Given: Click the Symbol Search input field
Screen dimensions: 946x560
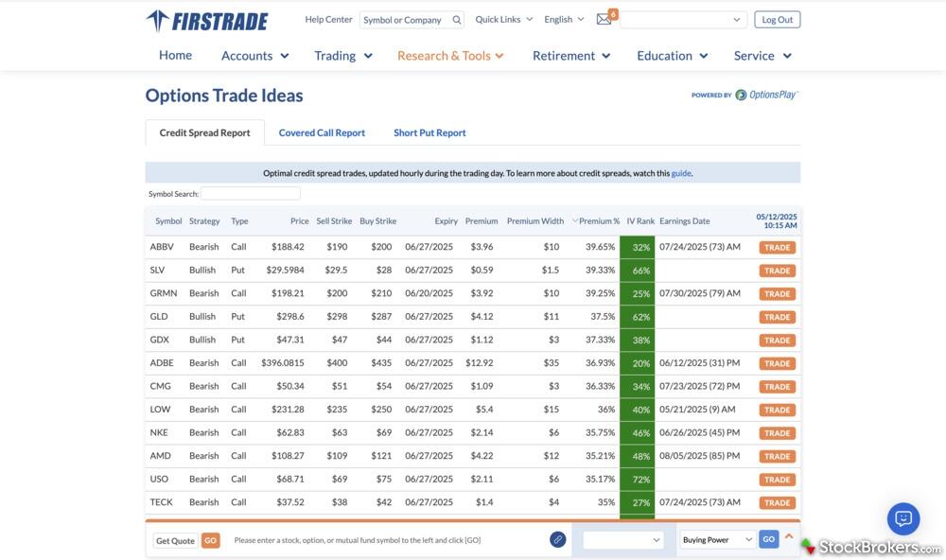Looking at the screenshot, I should point(250,194).
